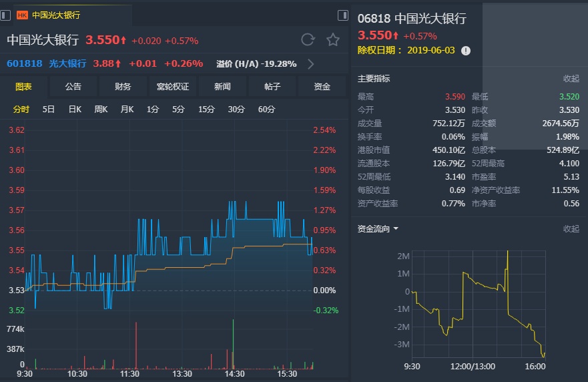
Task: Open the 公告 tab
Action: click(73, 87)
